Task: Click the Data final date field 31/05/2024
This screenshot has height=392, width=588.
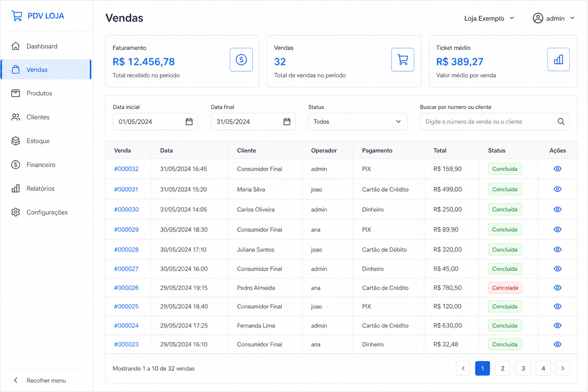Action: [x=253, y=122]
